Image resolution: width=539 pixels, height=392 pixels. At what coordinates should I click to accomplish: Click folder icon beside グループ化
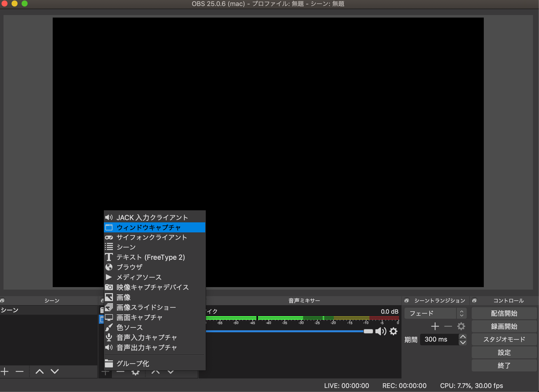pyautogui.click(x=109, y=363)
